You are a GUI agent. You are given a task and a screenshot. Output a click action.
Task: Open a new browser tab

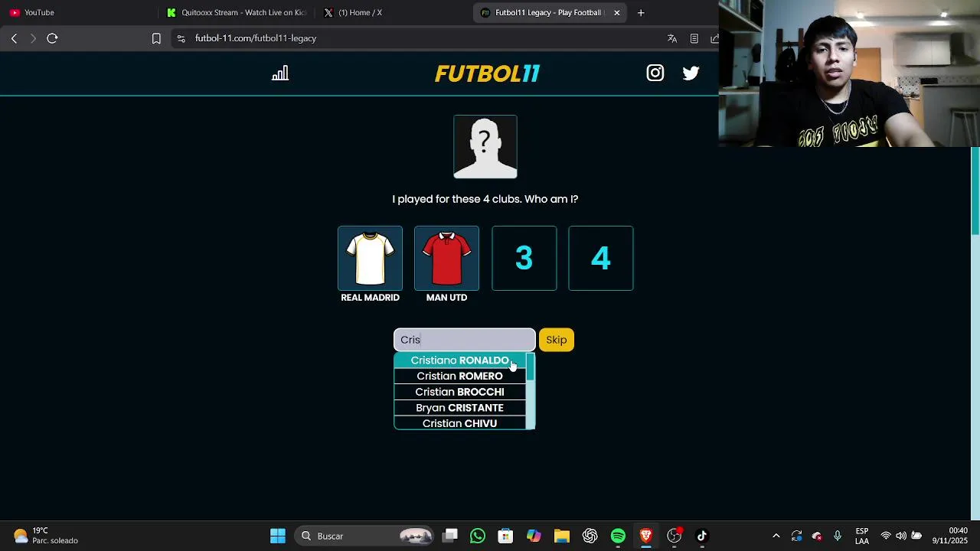point(641,12)
